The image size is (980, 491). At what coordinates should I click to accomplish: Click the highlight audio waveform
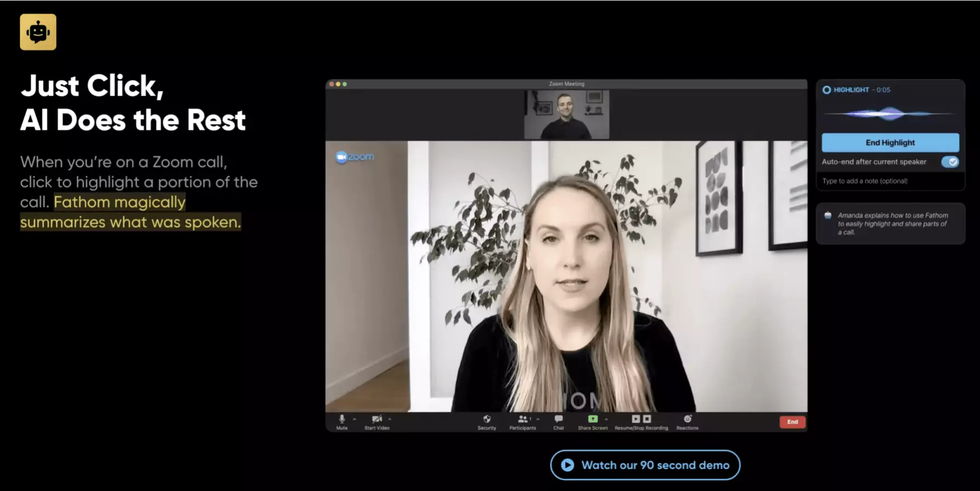[890, 114]
